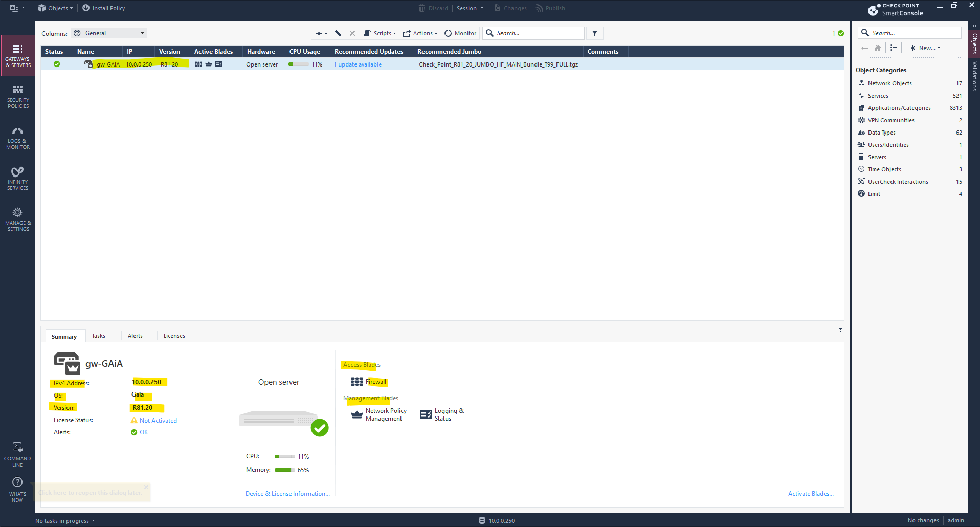Screen dimensions: 980x527
Task: Click Activate Blades link
Action: 811,494
